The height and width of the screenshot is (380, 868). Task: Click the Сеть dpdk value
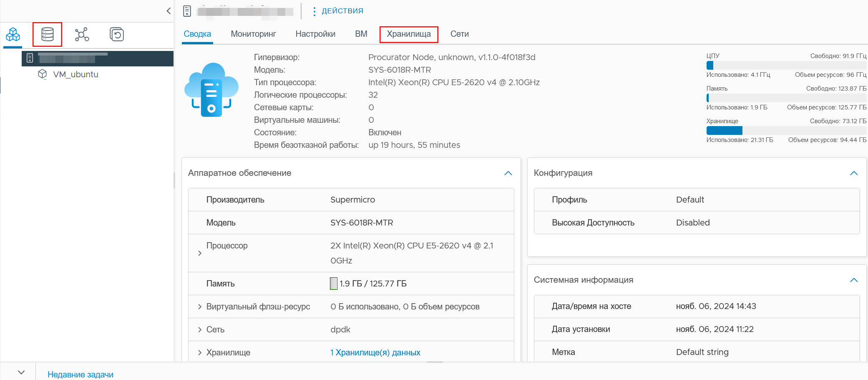[340, 329]
